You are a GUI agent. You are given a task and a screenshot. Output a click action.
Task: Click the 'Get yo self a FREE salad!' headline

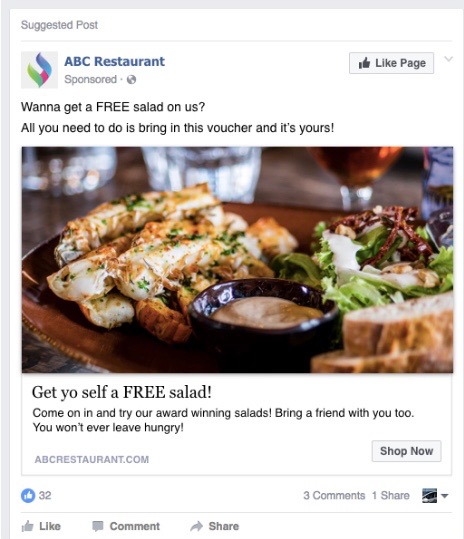122,392
